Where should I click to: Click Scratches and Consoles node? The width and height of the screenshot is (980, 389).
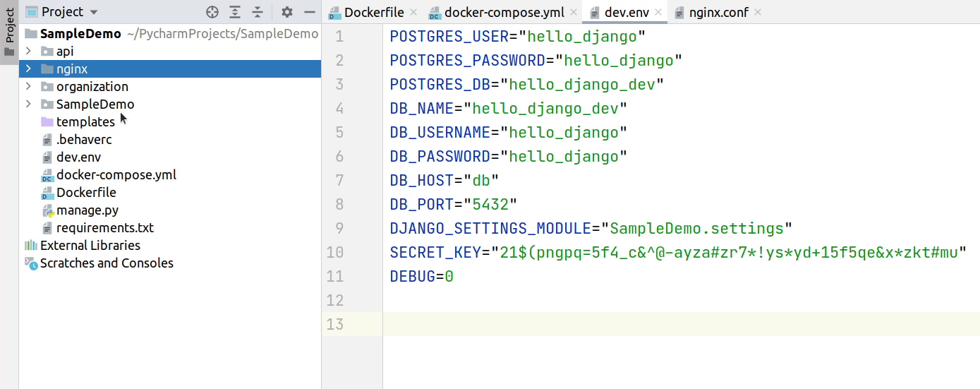(x=106, y=263)
